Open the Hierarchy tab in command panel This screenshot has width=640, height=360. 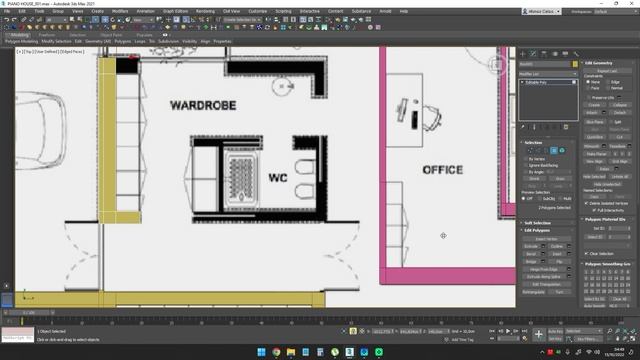[x=544, y=54]
